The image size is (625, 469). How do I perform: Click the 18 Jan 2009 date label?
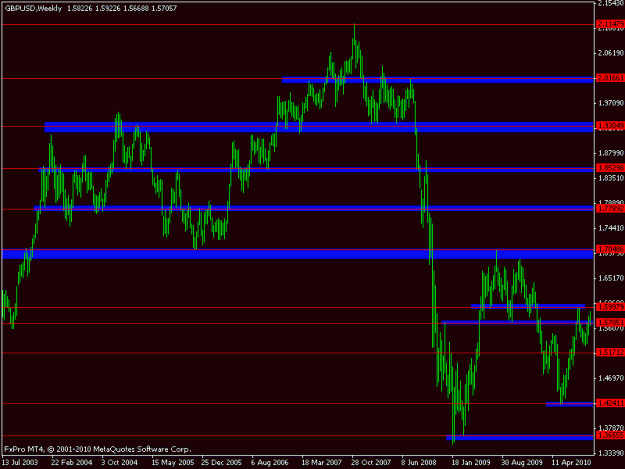[x=471, y=462]
